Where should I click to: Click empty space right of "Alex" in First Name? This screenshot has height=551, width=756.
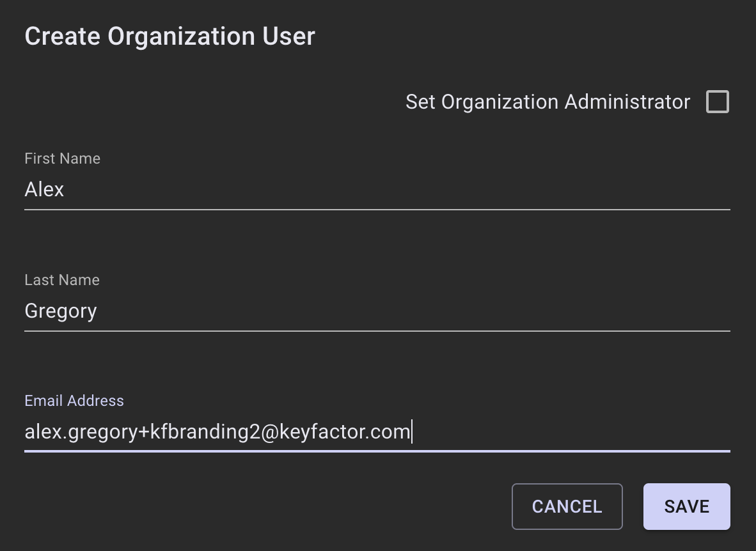[x=384, y=190]
